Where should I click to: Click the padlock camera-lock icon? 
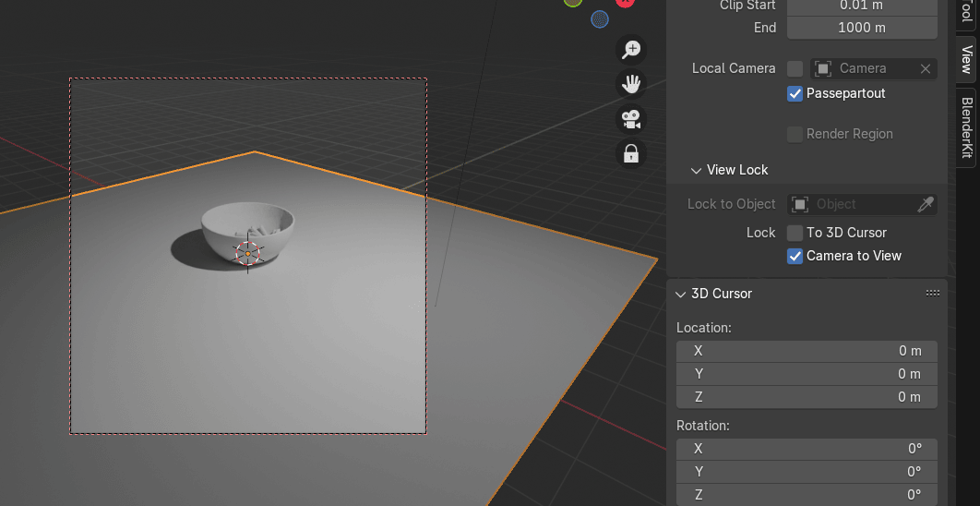pyautogui.click(x=631, y=154)
